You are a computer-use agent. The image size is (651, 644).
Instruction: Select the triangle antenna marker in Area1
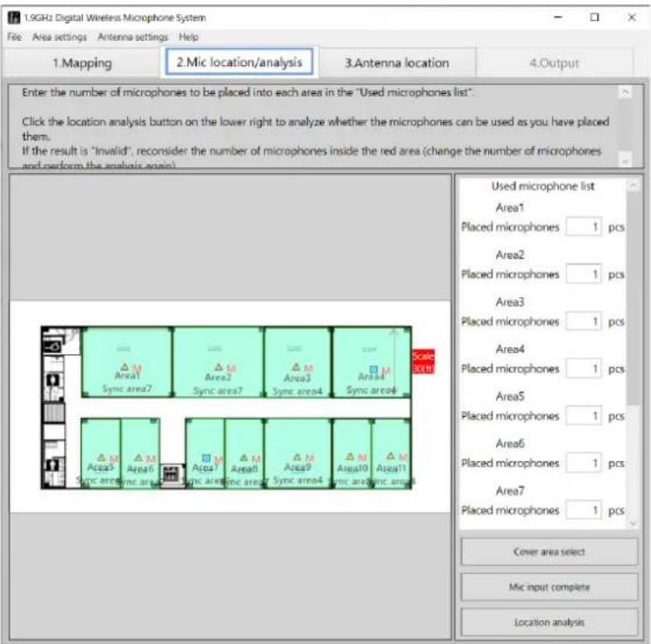(124, 366)
